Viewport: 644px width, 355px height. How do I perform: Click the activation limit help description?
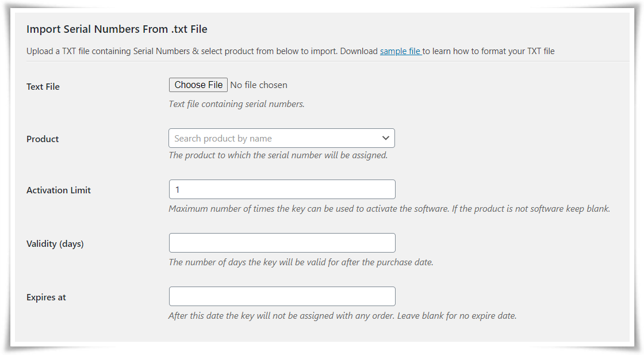click(389, 209)
